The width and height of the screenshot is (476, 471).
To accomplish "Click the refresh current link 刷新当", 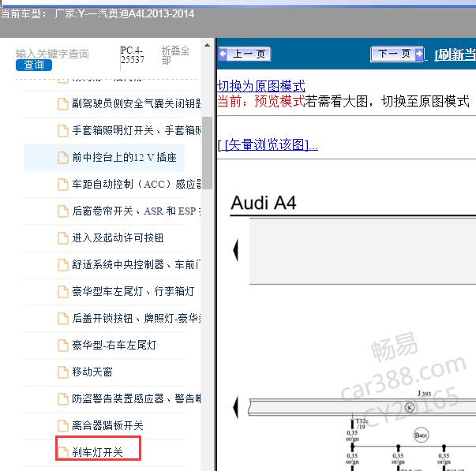I will 455,55.
